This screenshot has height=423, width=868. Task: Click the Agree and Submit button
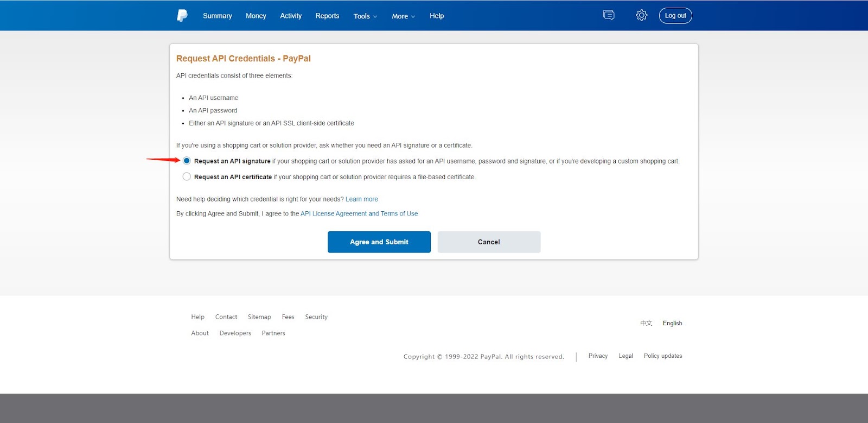379,242
